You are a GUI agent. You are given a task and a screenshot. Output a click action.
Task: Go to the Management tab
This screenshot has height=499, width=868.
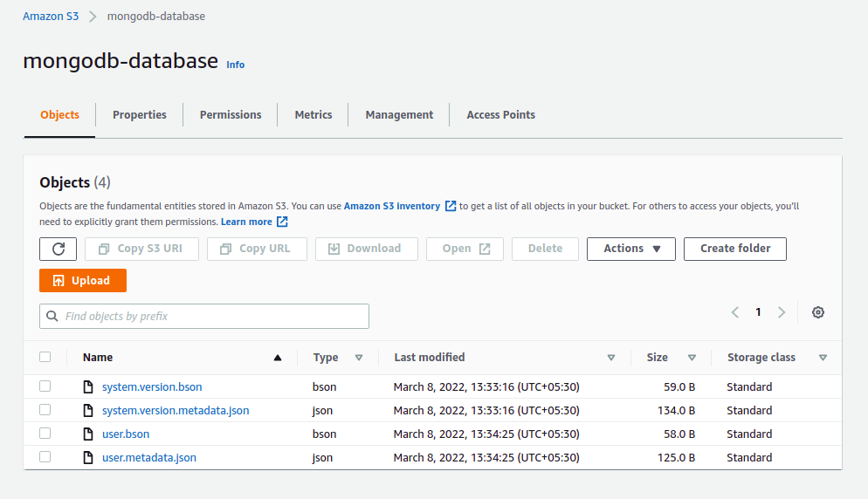(399, 115)
